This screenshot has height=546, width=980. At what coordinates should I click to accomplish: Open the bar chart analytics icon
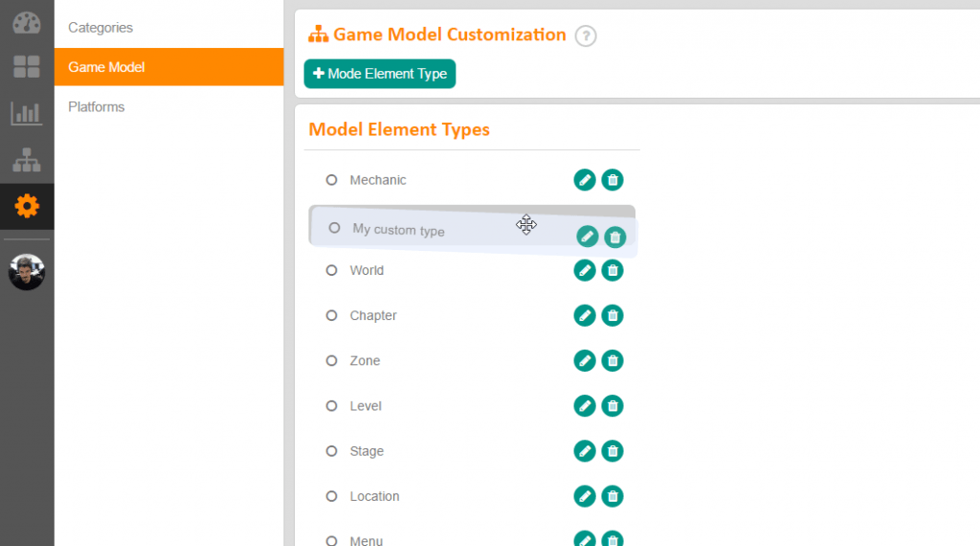click(27, 113)
